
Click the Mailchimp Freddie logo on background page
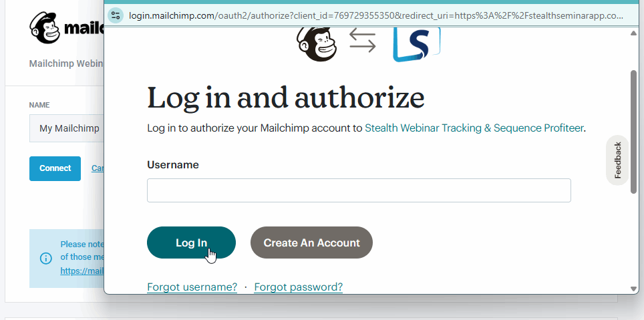[45, 28]
